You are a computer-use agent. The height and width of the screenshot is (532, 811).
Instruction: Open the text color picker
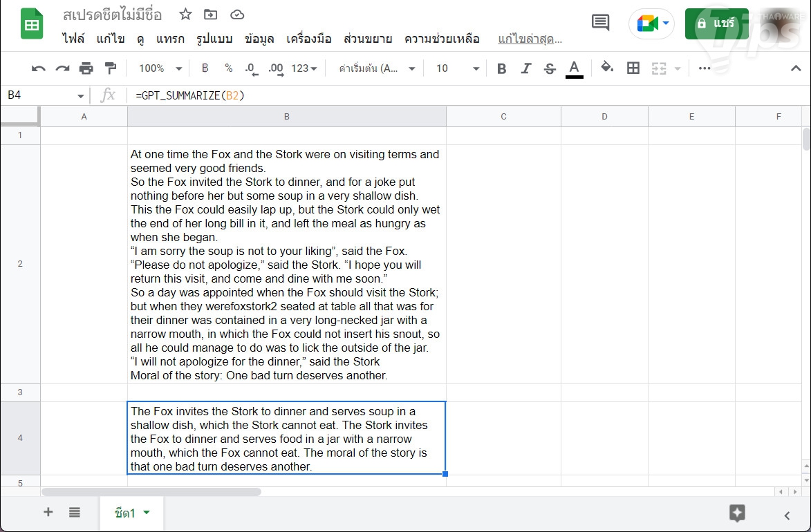pos(574,68)
